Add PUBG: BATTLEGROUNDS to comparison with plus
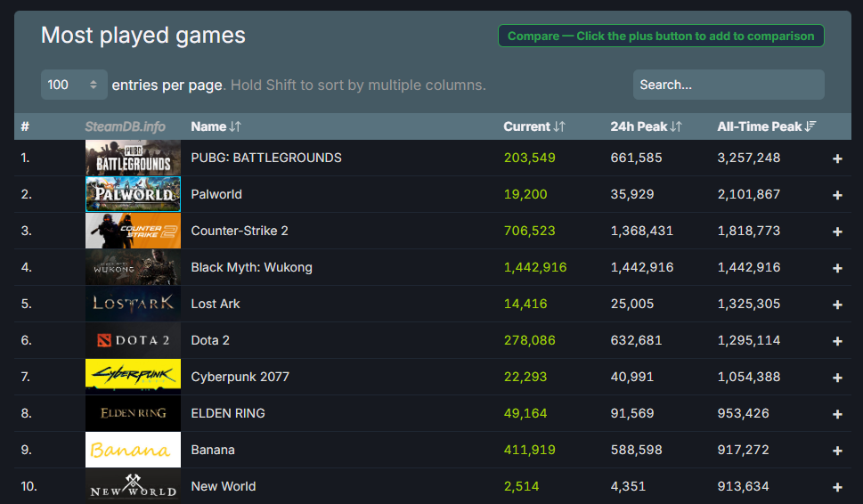The width and height of the screenshot is (863, 504). tap(837, 159)
